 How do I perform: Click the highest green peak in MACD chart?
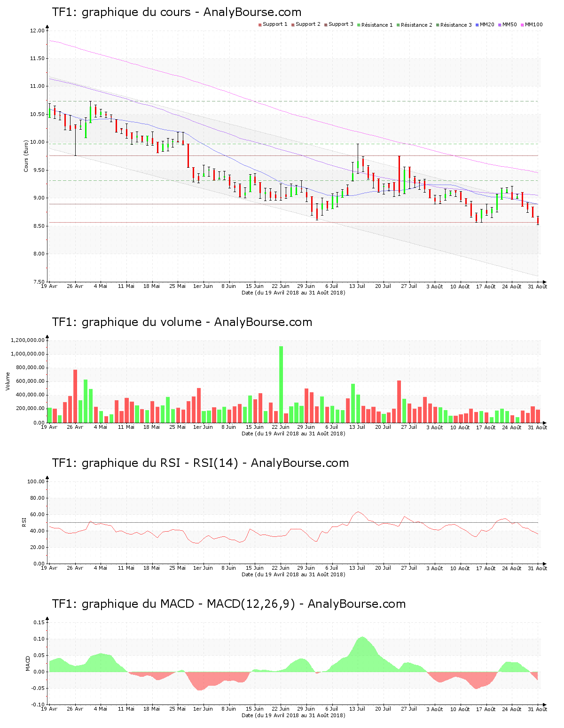[x=362, y=637]
